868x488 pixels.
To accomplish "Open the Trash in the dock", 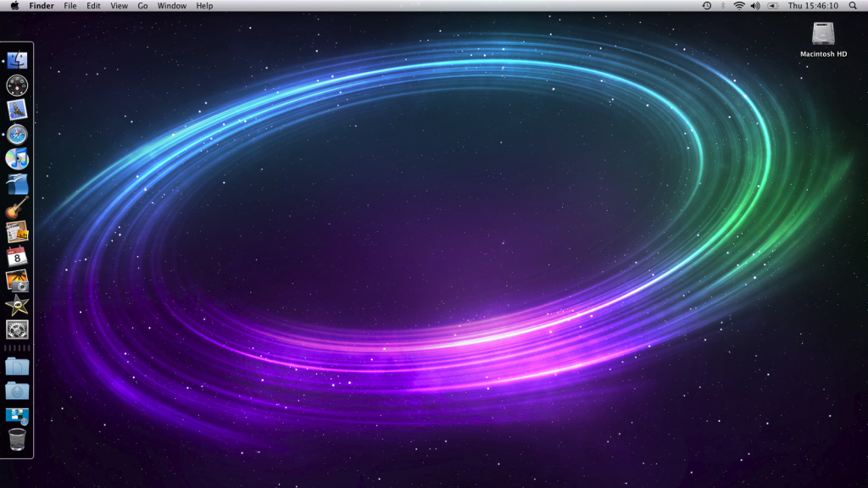I will point(17,440).
